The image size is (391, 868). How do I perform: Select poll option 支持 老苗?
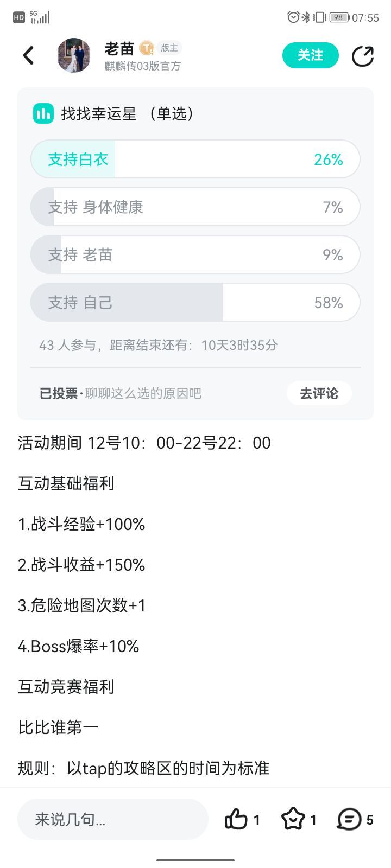[195, 254]
